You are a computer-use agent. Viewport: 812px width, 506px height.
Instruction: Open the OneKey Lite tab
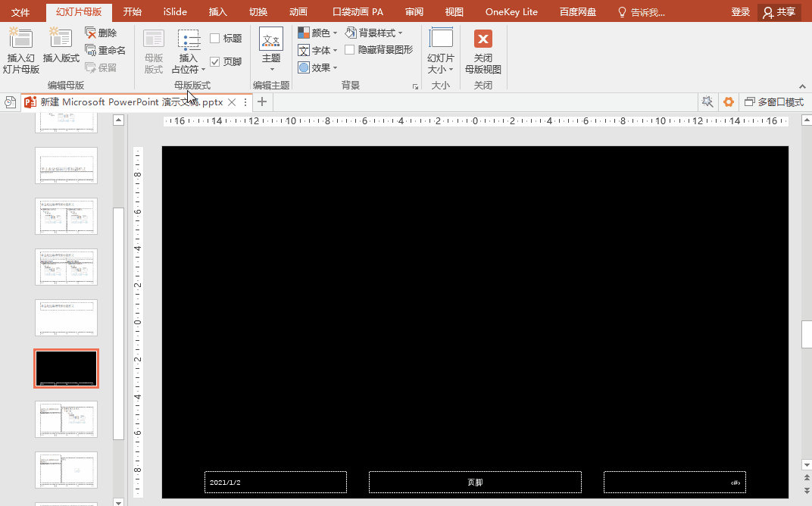pos(511,12)
